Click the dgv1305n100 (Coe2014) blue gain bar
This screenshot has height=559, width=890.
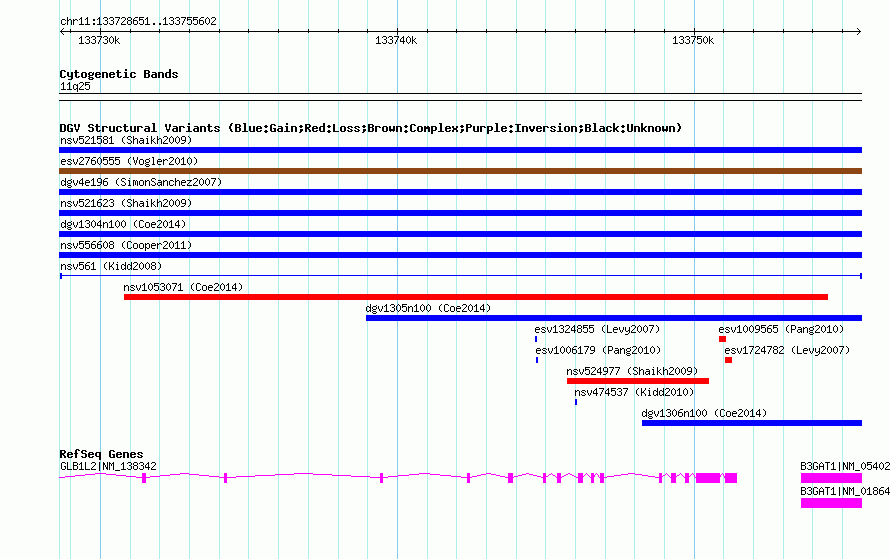point(613,318)
